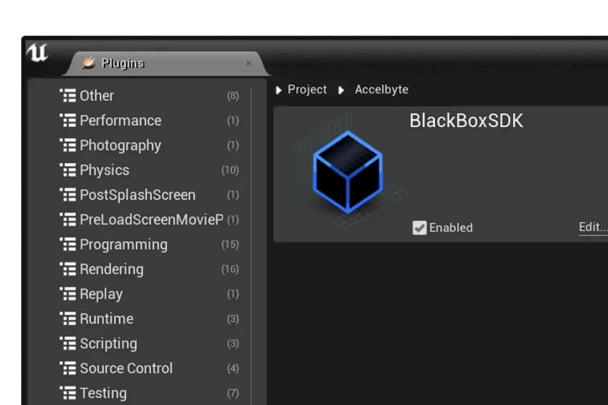Click the (15) count next to Programming
The image size is (608, 405).
click(x=230, y=244)
